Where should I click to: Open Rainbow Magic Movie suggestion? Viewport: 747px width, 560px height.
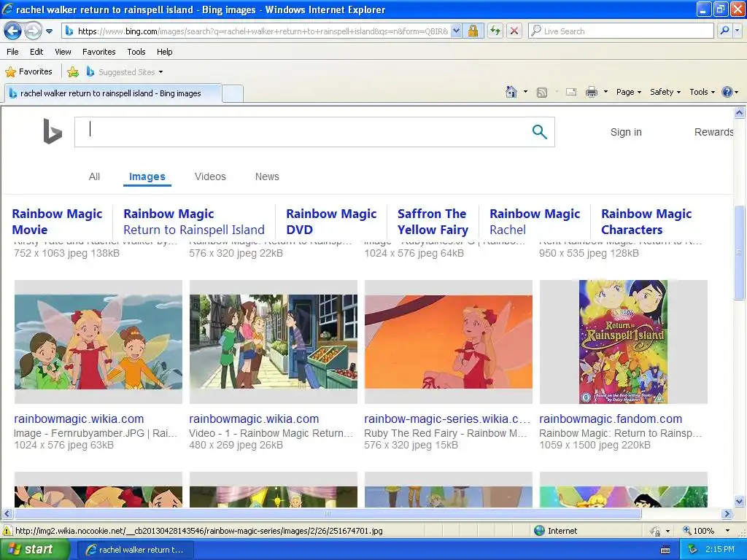(57, 222)
